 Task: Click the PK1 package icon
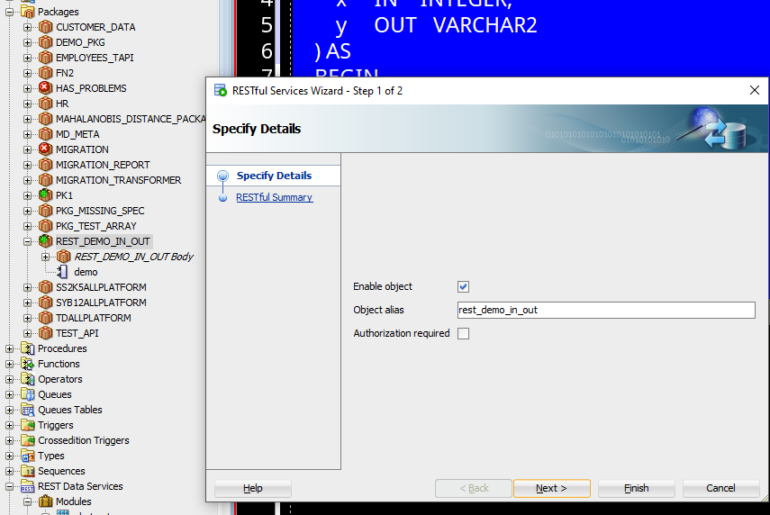46,195
